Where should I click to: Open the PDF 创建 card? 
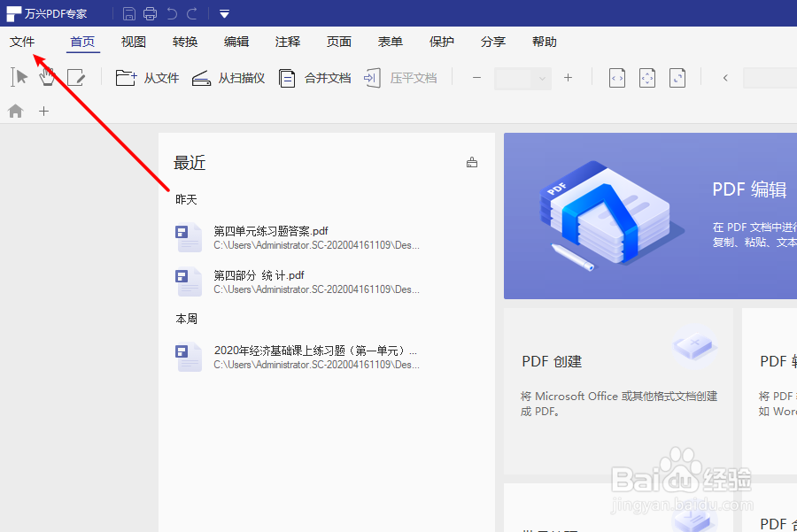(619, 391)
